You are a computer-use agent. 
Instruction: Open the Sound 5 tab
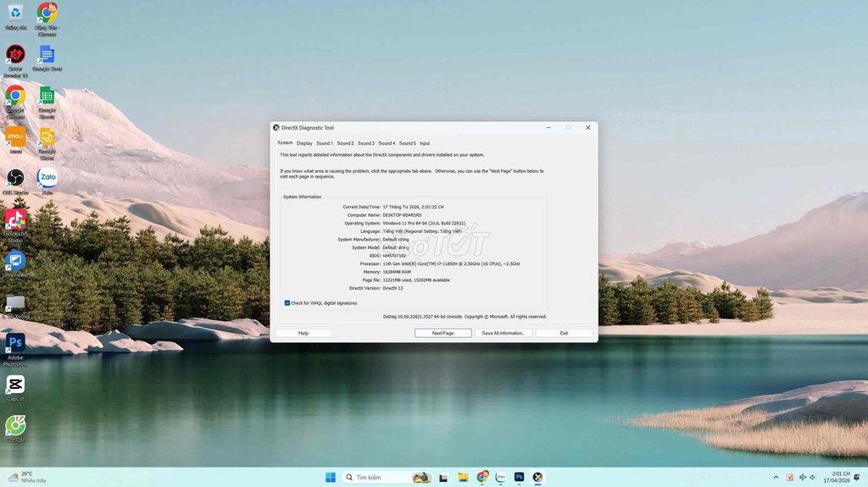tap(407, 143)
